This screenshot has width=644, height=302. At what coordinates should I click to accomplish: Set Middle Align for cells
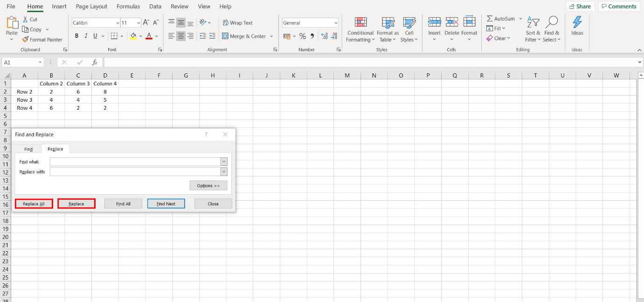pyautogui.click(x=181, y=22)
